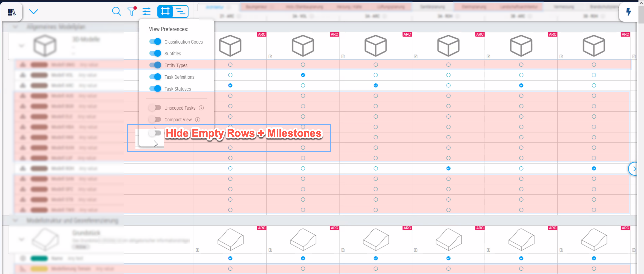Open the filter funnel icon

point(132,11)
